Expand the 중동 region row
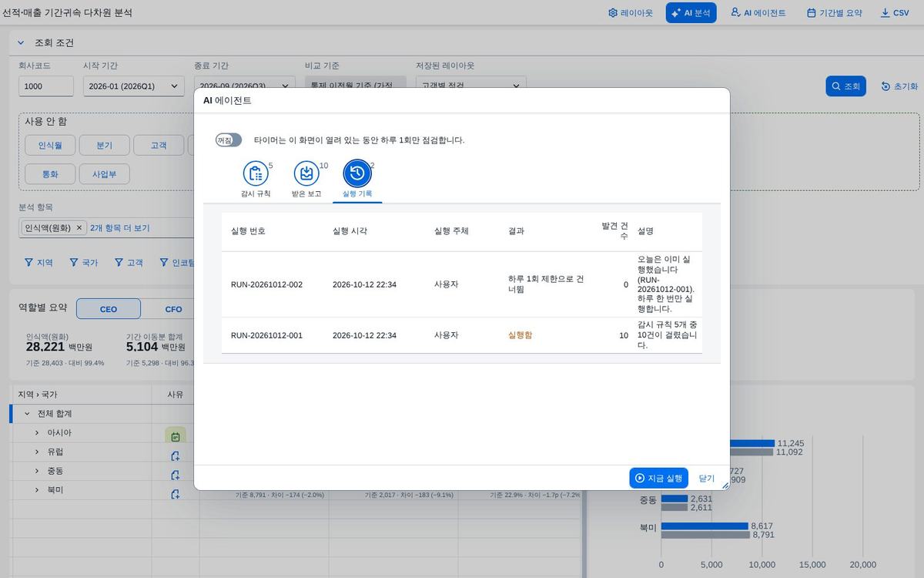This screenshot has height=578, width=924. (37, 472)
